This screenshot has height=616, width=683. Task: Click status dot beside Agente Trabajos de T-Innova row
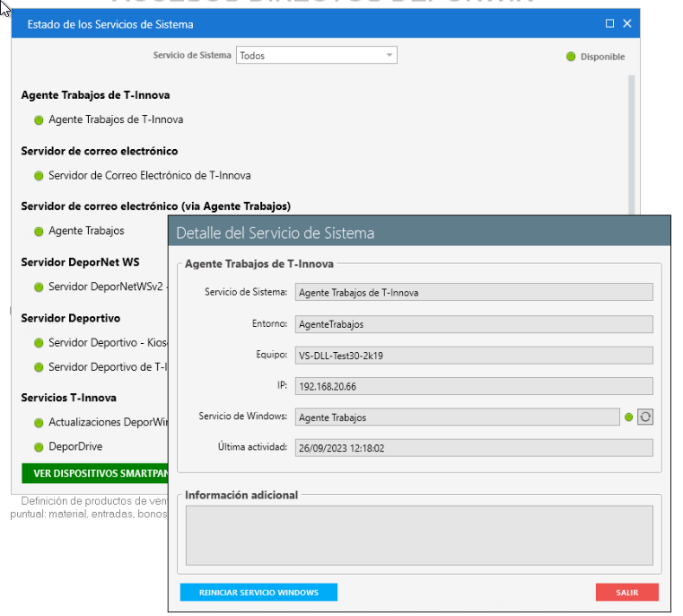tap(39, 120)
